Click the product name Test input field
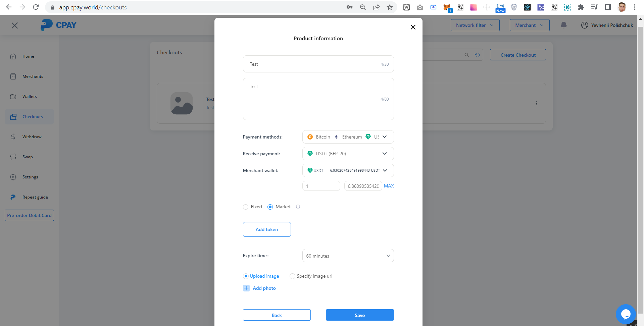 click(x=314, y=64)
